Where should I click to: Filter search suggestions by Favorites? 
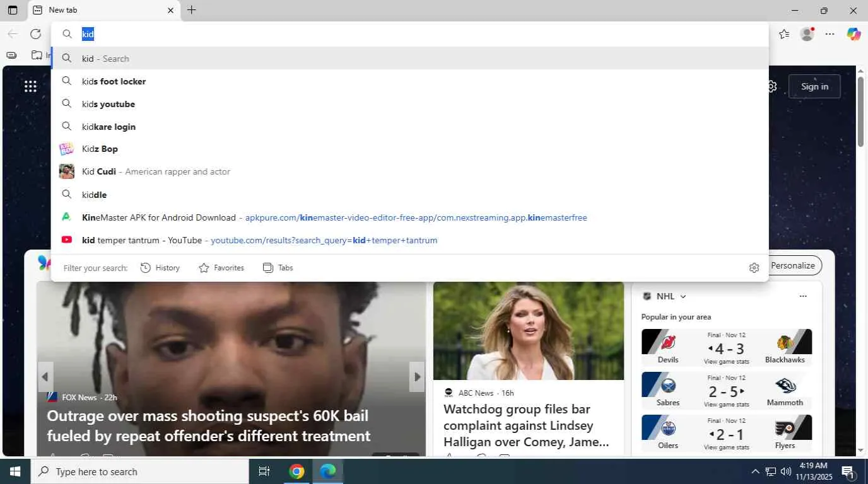[221, 268]
